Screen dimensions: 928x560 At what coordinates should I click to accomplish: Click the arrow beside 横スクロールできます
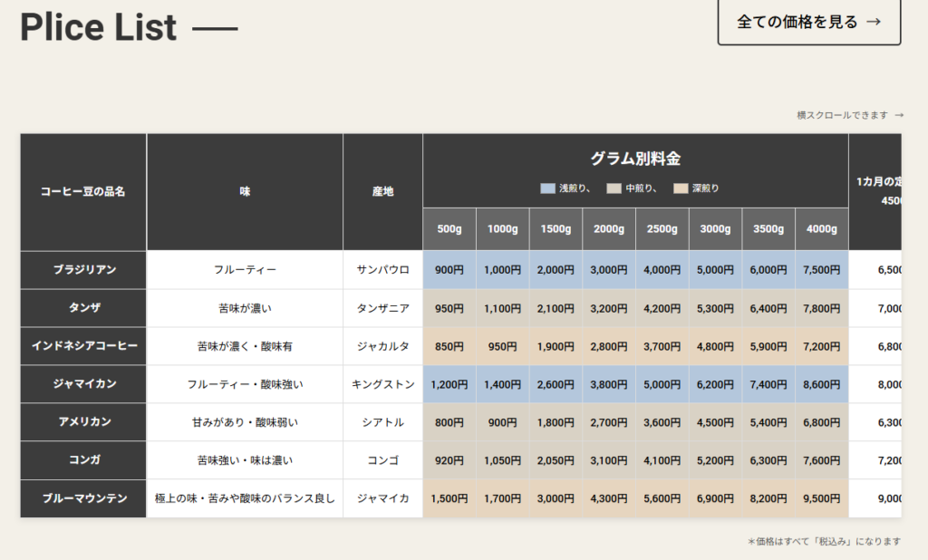click(899, 115)
